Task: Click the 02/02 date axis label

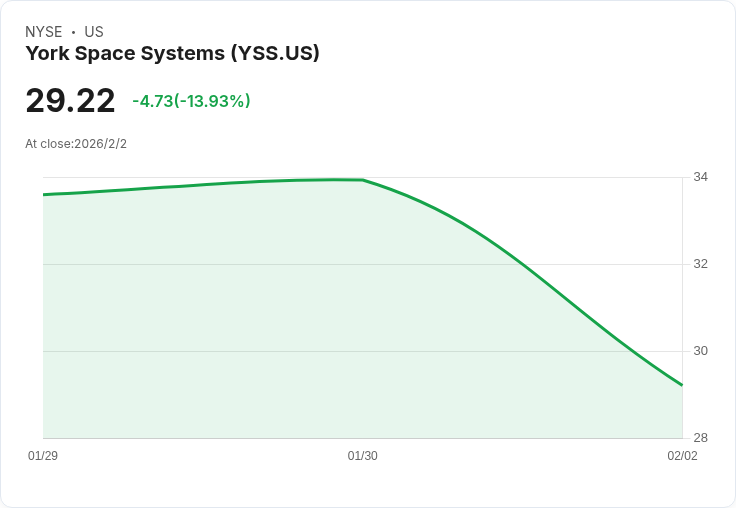Action: tap(682, 456)
